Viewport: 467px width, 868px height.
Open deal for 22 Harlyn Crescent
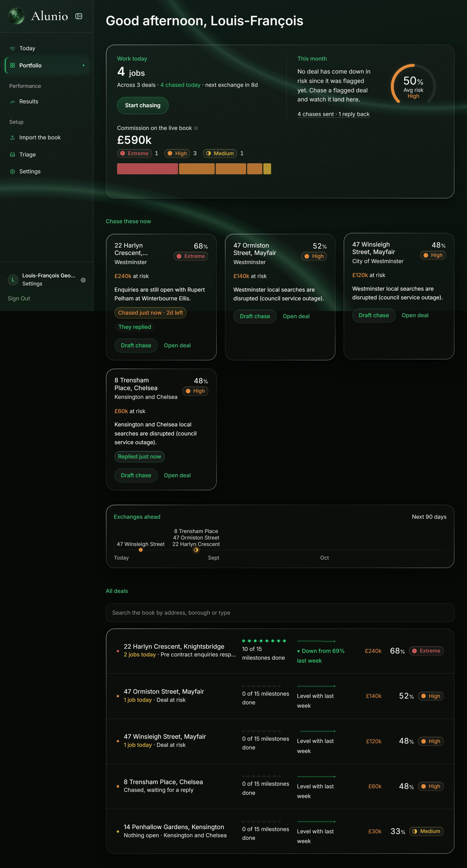(x=177, y=345)
